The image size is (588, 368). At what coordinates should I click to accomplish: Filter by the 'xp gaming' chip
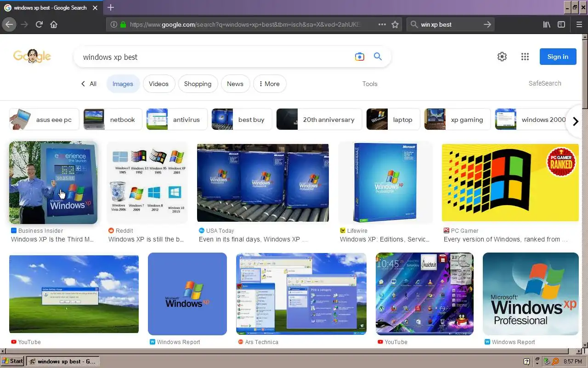(x=457, y=120)
